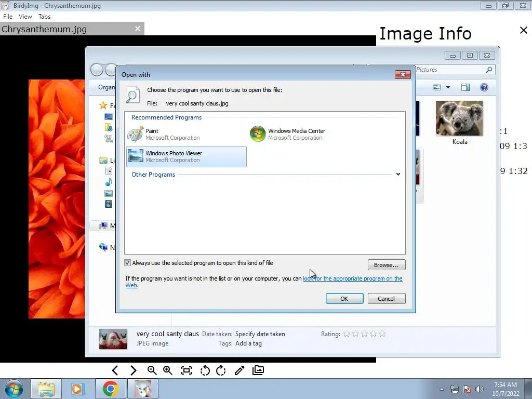Fit image to window icon
This screenshot has height=399, width=532.
coord(187,370)
